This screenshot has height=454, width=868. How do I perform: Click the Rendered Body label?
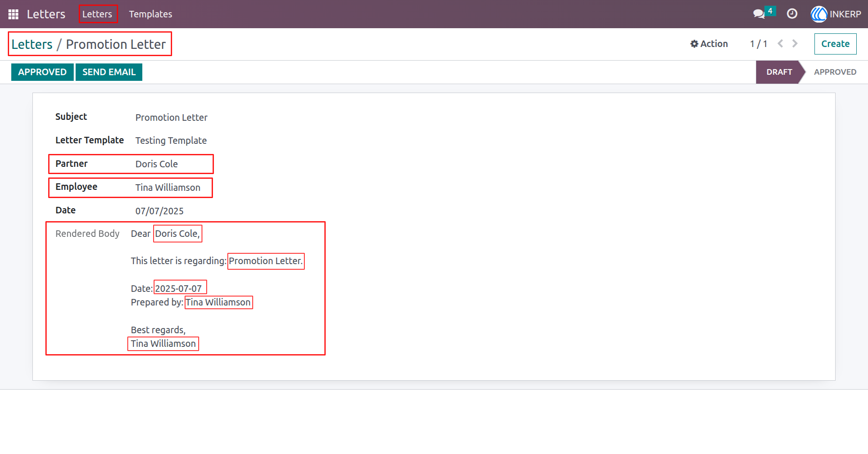[x=87, y=234]
